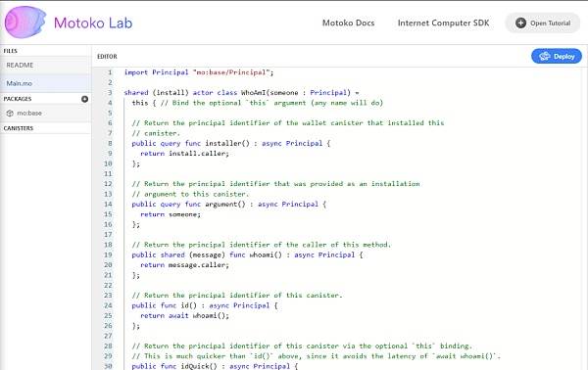Place cursor on the import Principal line

(199, 72)
